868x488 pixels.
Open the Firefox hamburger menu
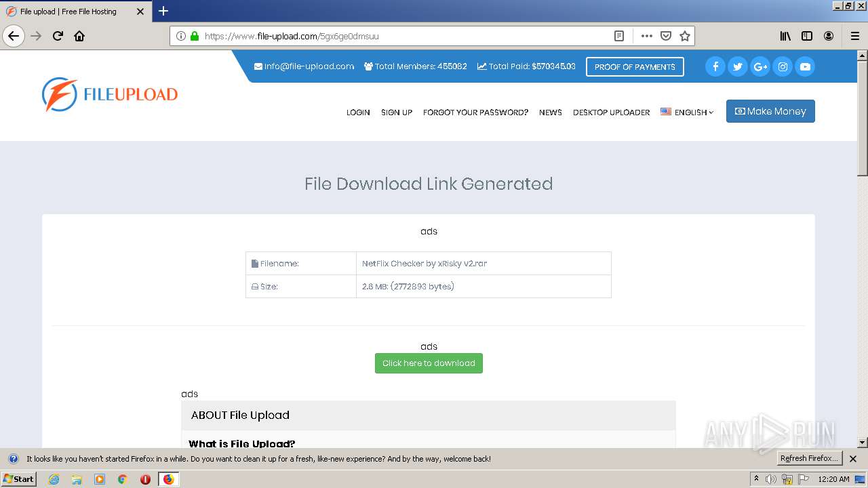(x=855, y=36)
